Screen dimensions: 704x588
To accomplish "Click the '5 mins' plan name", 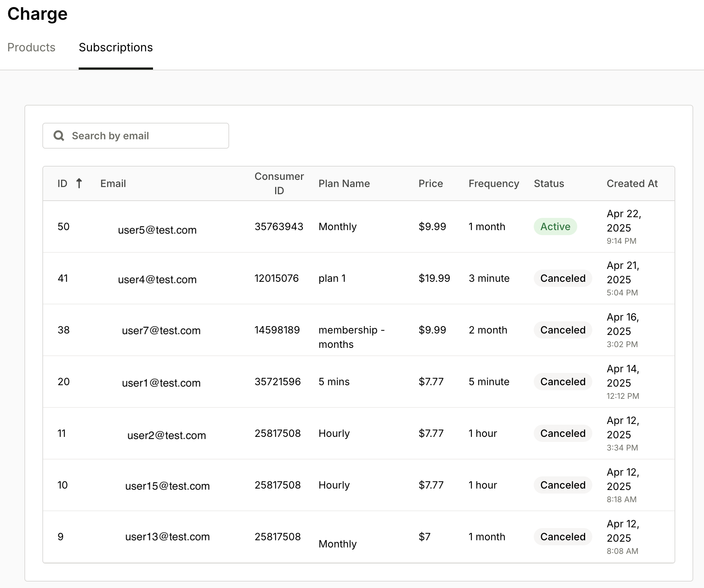I will 334,382.
